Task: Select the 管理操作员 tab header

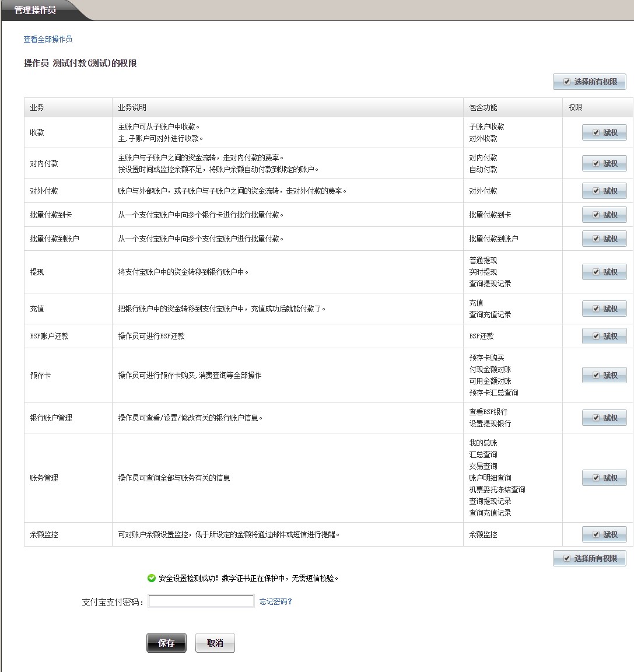Action: coord(36,10)
